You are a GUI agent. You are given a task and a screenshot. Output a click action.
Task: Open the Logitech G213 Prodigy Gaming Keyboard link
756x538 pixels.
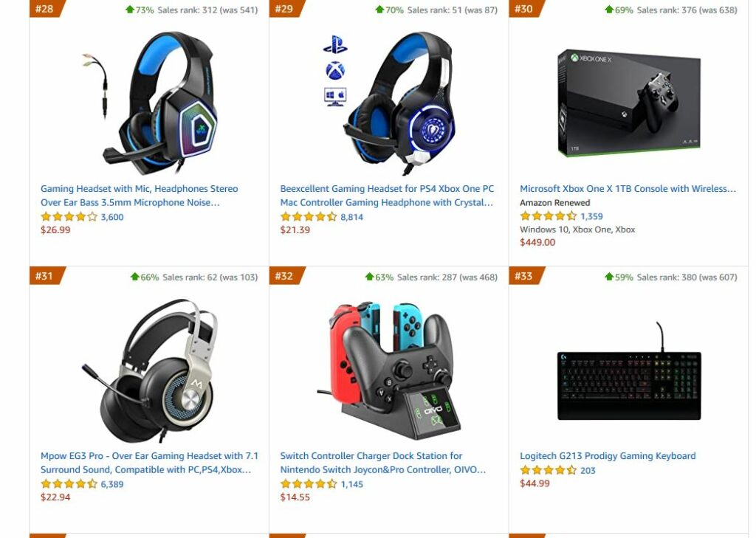pyautogui.click(x=608, y=455)
